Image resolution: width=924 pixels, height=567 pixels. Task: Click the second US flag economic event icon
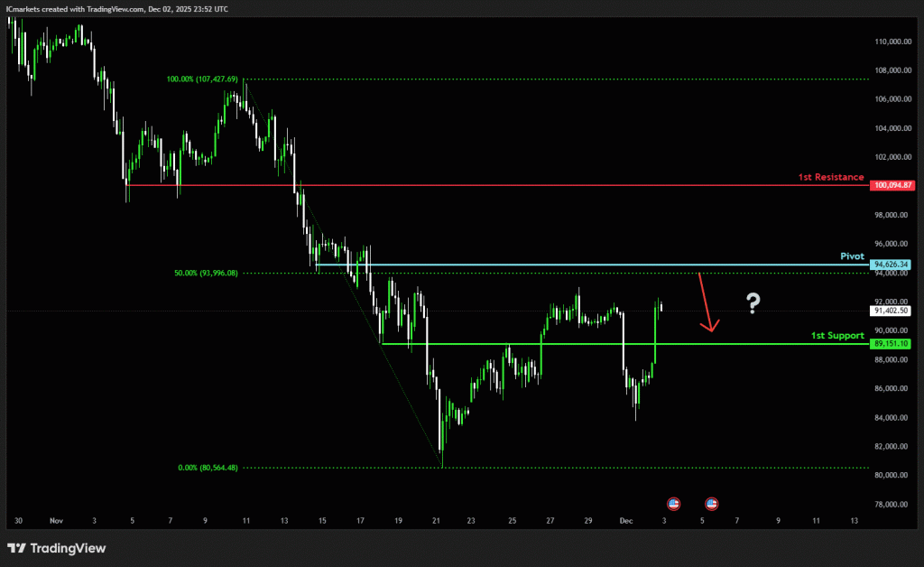click(711, 503)
